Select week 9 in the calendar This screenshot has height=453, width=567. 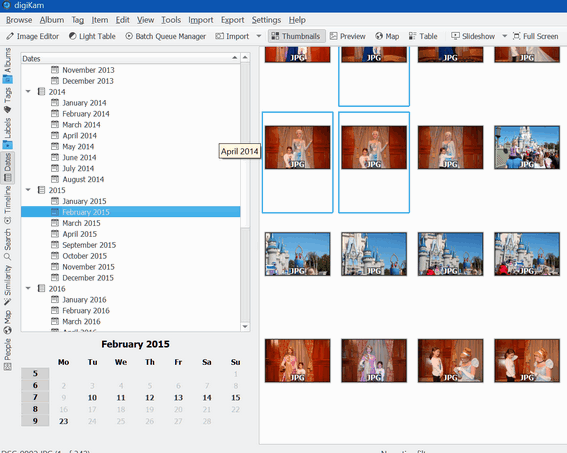(35, 421)
